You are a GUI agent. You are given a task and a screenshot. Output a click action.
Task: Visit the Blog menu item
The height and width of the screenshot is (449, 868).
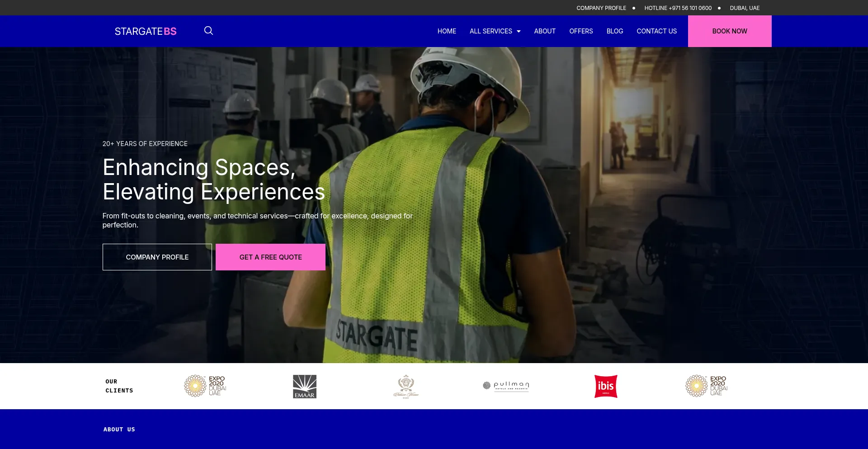pyautogui.click(x=615, y=31)
